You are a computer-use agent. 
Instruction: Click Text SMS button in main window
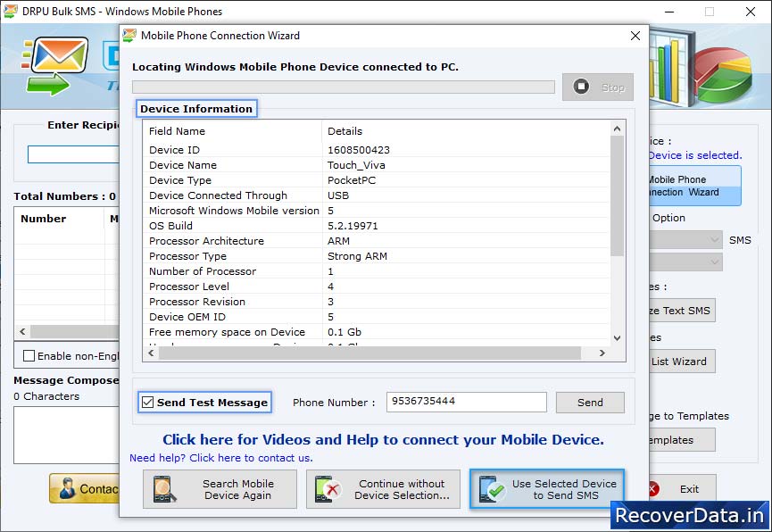[x=683, y=311]
